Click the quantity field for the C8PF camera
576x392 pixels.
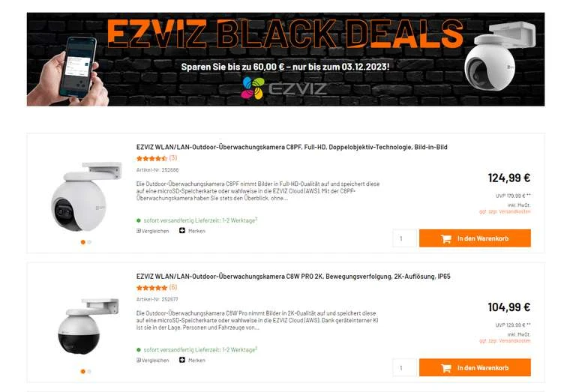[x=404, y=238]
